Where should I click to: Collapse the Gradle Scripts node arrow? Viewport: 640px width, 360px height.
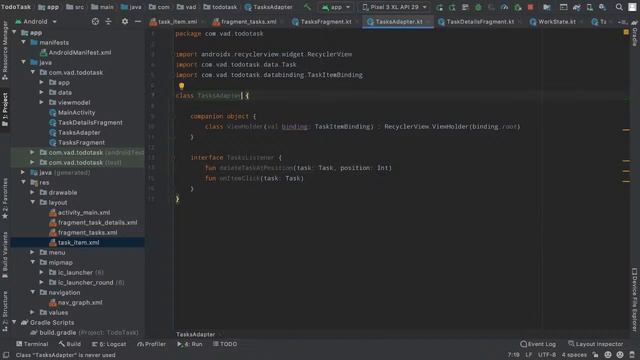pyautogui.click(x=14, y=322)
